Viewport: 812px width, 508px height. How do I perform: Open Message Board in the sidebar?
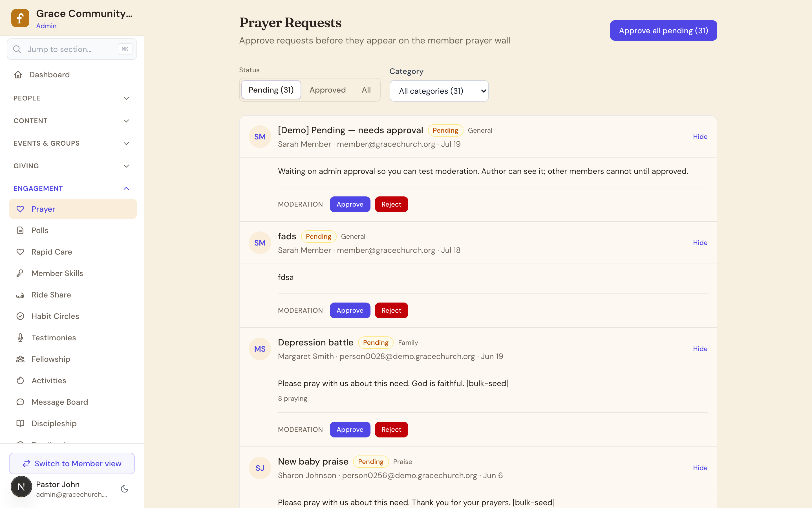73,402
